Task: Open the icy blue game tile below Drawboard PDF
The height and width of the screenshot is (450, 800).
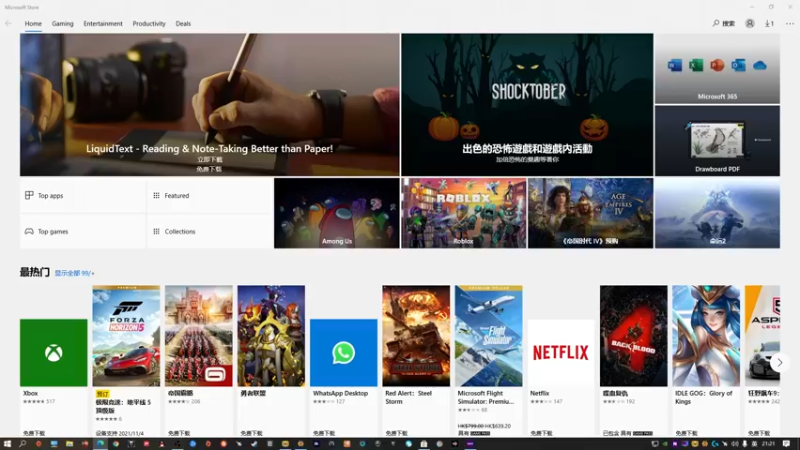Action: (x=717, y=213)
